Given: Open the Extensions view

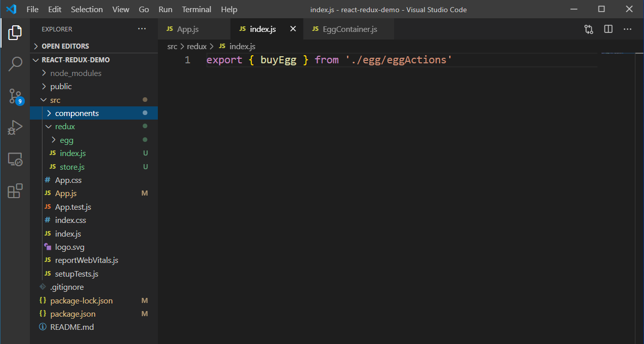Looking at the screenshot, I should pyautogui.click(x=15, y=190).
